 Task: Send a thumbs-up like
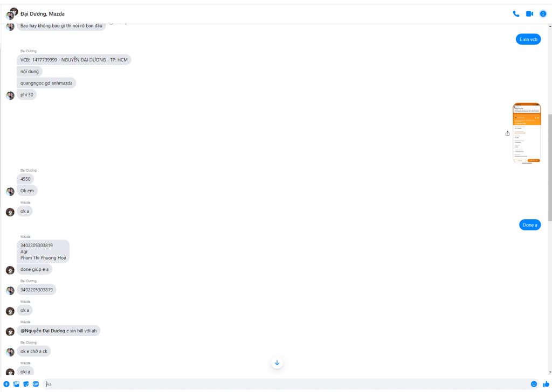(546, 384)
